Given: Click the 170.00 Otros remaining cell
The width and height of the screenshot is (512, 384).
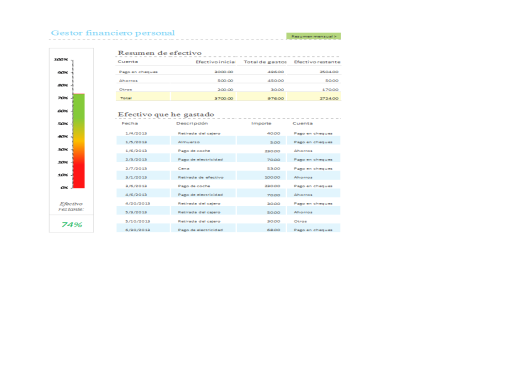Looking at the screenshot, I should click(x=330, y=89).
